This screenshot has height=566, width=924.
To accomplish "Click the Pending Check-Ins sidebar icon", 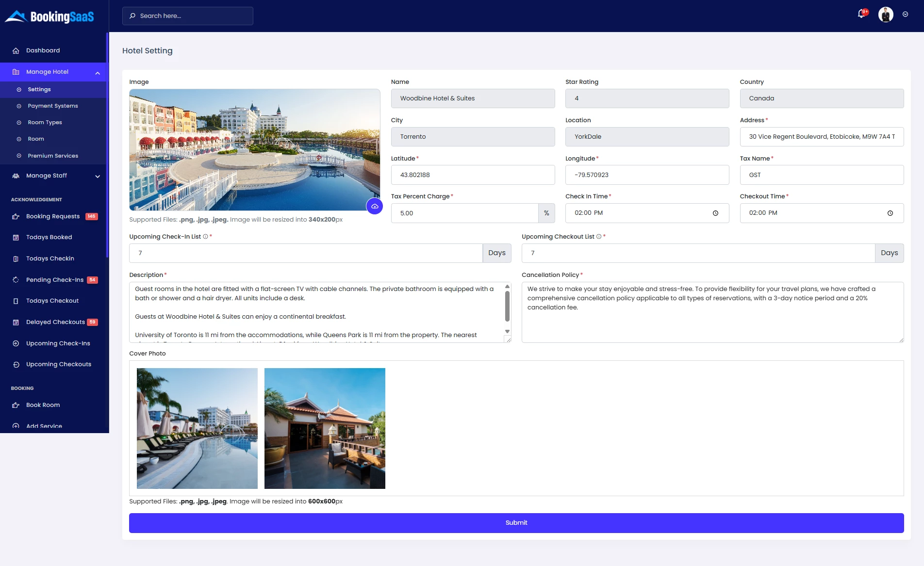I will coord(16,280).
